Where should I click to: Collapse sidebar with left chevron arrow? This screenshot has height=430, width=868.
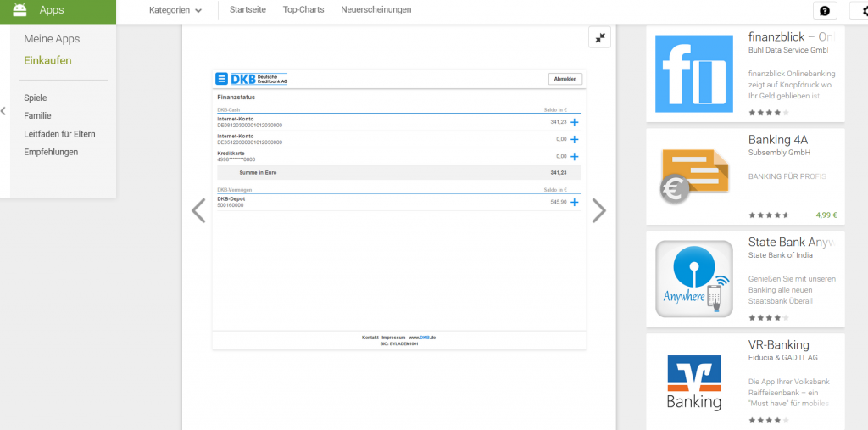pos(3,111)
